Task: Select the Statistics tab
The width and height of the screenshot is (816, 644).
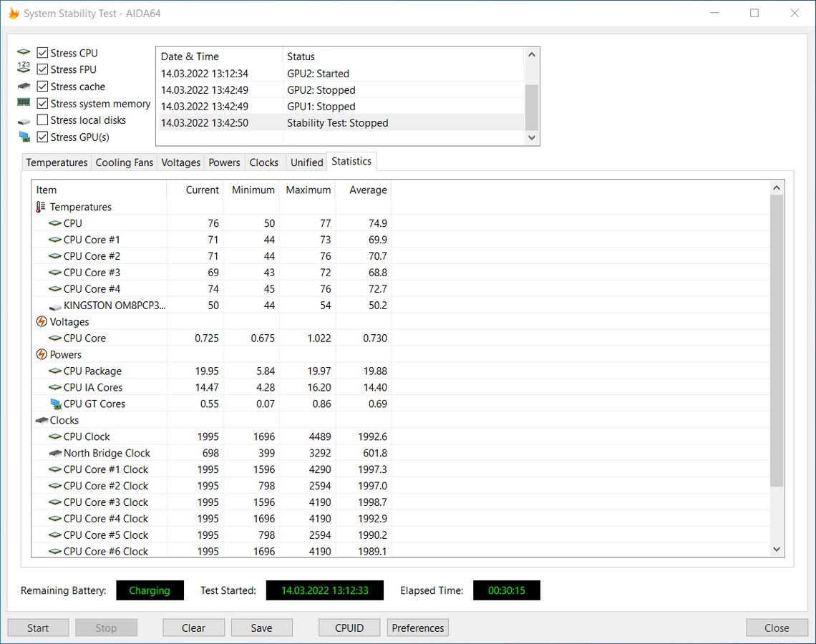Action: tap(351, 161)
